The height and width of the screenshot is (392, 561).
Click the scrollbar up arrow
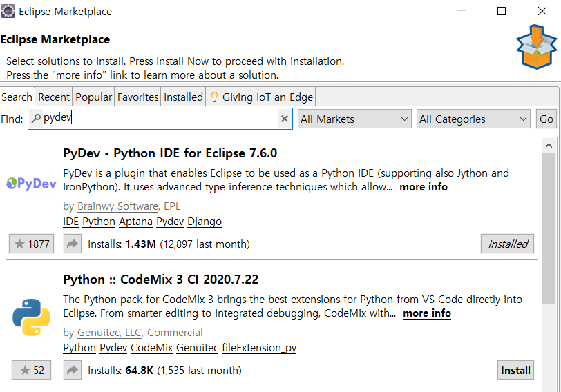click(549, 146)
